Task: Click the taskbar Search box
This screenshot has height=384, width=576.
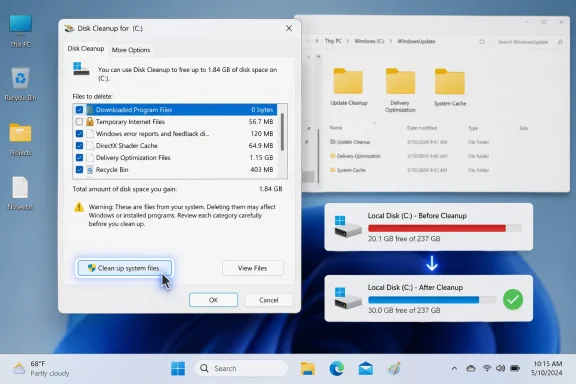Action: pos(241,369)
